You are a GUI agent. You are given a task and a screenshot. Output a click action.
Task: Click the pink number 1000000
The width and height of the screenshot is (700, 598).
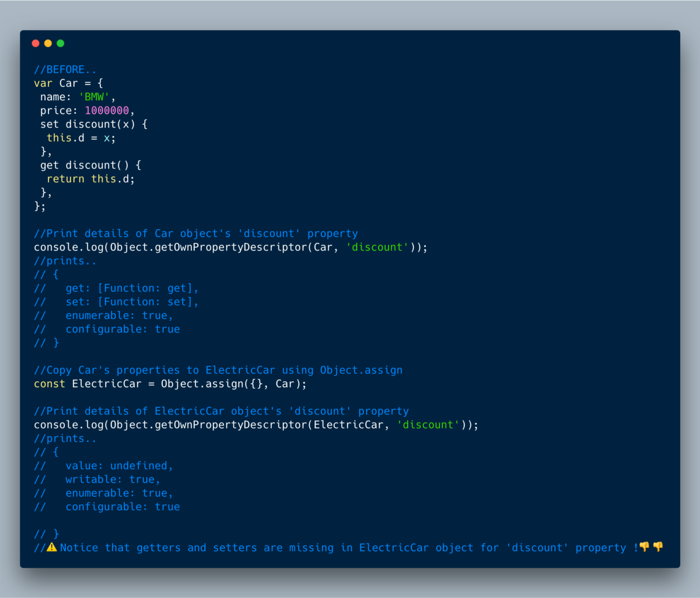(x=107, y=110)
